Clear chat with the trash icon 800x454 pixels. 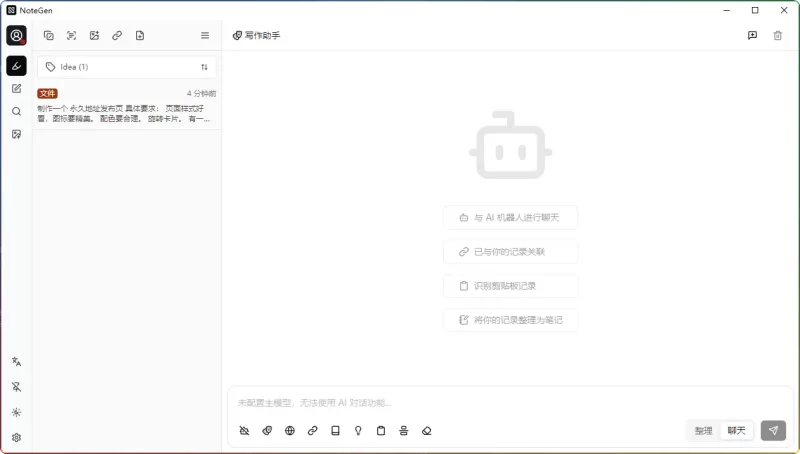(x=778, y=35)
